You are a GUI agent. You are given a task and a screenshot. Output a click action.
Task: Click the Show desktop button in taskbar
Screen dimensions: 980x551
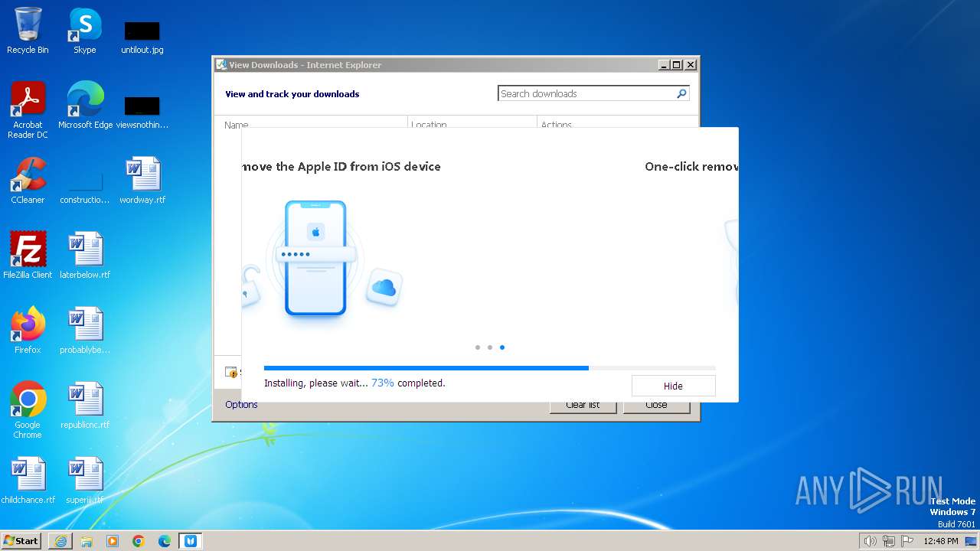pyautogui.click(x=971, y=541)
